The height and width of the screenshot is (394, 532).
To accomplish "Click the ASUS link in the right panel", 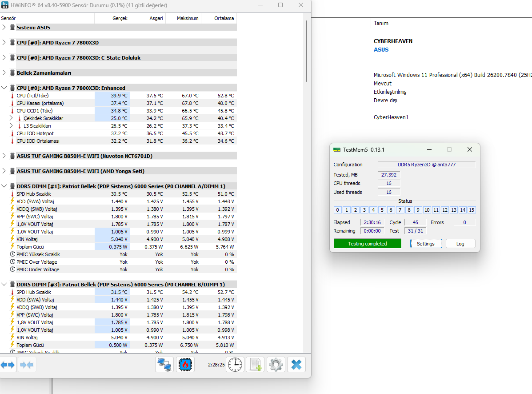I will 381,49.
